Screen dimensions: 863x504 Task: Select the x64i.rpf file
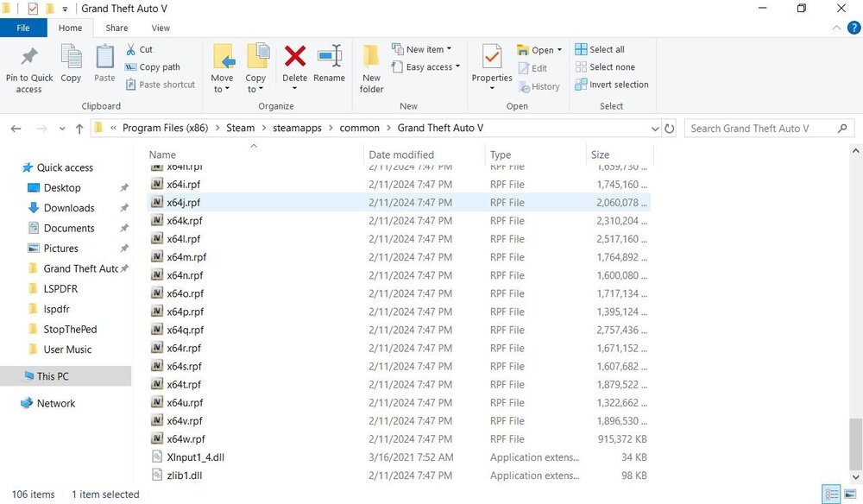point(399,185)
